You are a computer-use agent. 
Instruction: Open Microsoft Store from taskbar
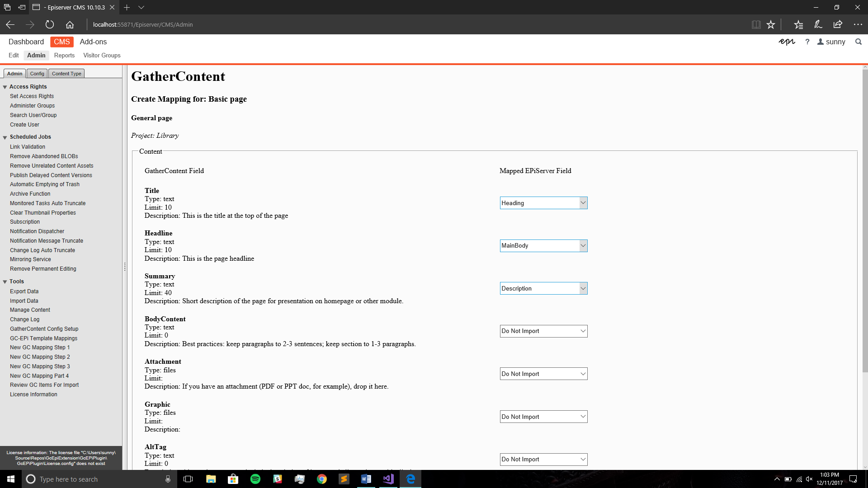point(233,479)
